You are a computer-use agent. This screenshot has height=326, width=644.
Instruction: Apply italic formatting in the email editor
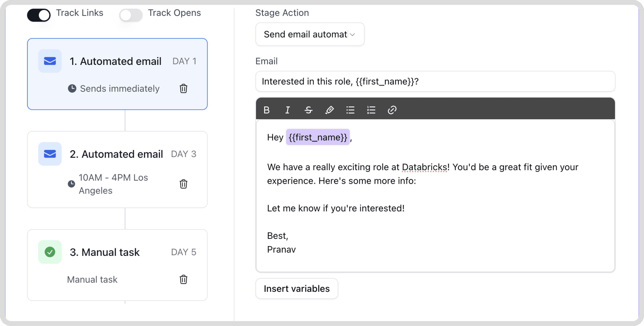point(288,110)
